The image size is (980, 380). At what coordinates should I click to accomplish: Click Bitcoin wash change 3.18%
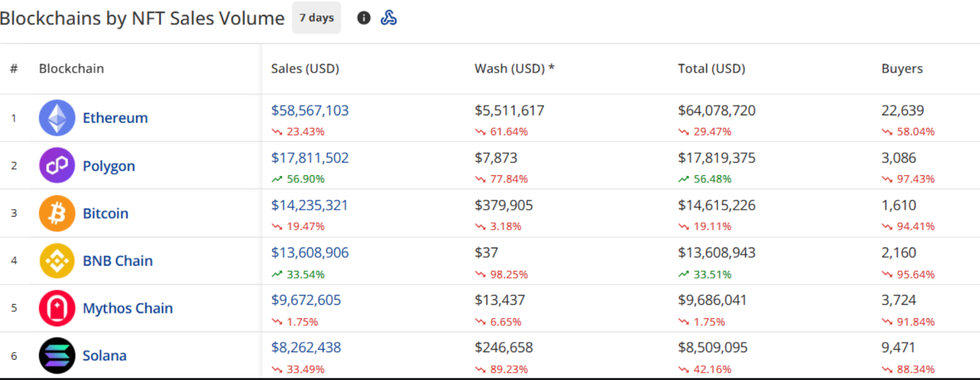[x=498, y=227]
